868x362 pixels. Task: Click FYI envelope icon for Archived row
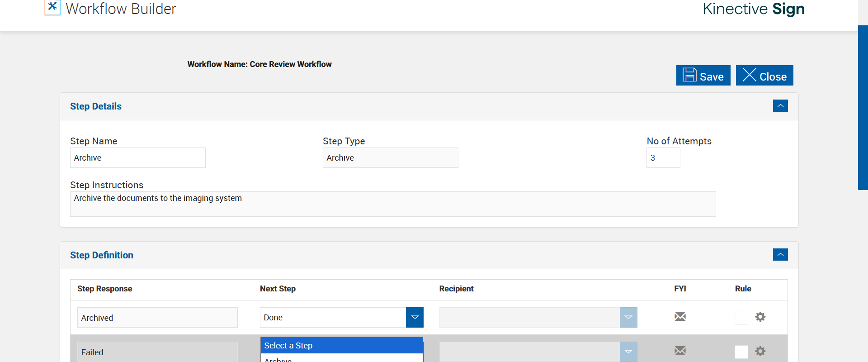point(680,316)
